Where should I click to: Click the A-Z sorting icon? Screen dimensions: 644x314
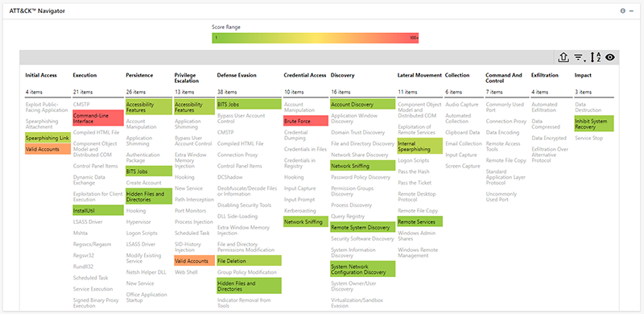(596, 57)
